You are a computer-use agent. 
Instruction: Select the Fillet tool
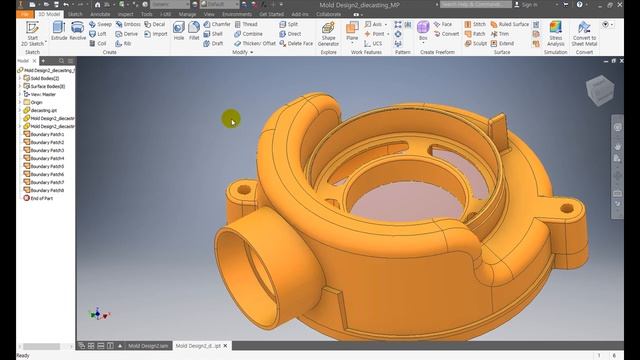coord(194,31)
